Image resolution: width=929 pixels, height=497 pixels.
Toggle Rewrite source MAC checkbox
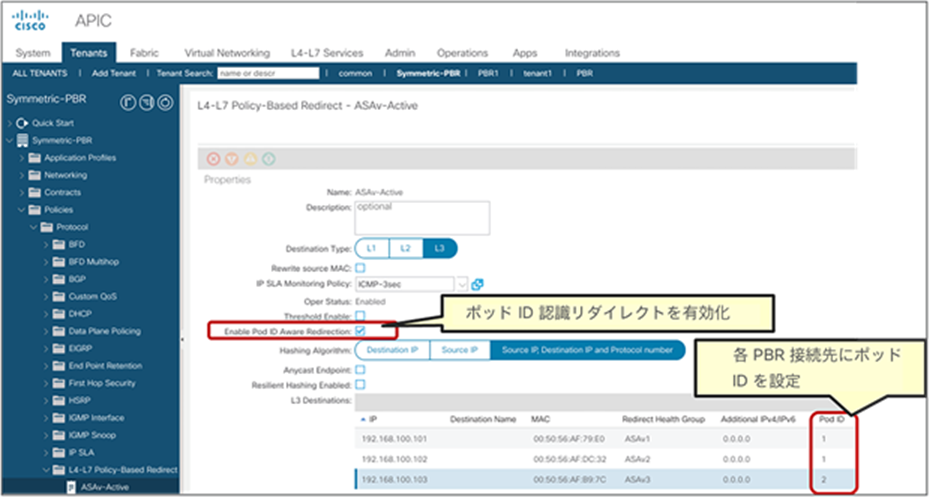pos(360,268)
